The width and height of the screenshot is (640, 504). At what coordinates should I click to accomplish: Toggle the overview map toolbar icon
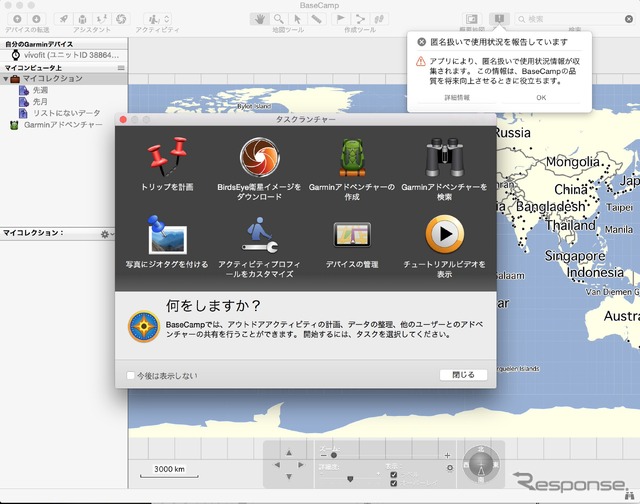pos(472,19)
